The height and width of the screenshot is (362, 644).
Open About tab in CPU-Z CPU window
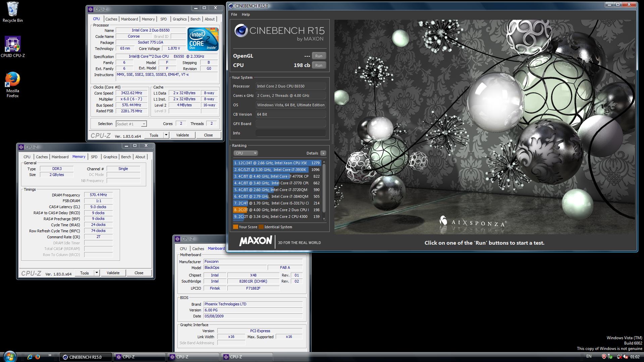pyautogui.click(x=210, y=19)
